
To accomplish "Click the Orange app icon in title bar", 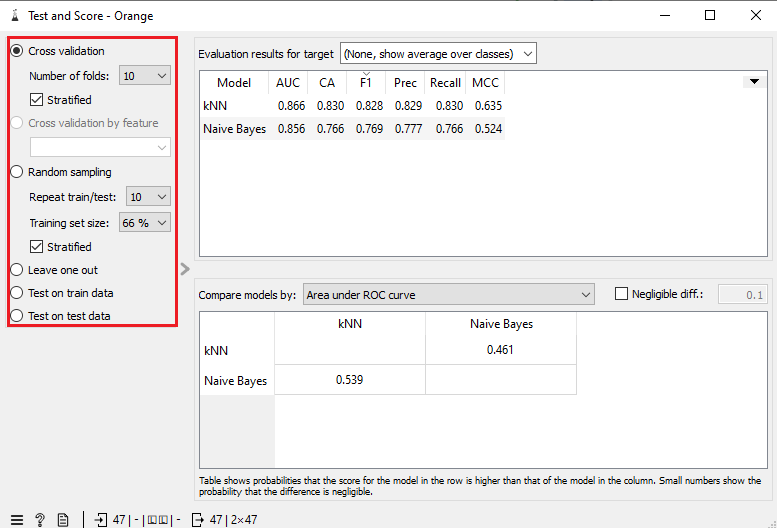I will pyautogui.click(x=14, y=16).
